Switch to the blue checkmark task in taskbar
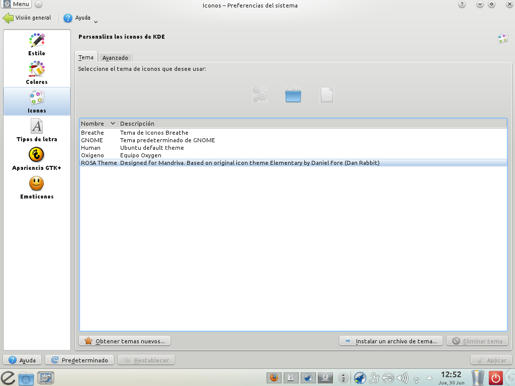The height and width of the screenshot is (386, 515). 308,378
